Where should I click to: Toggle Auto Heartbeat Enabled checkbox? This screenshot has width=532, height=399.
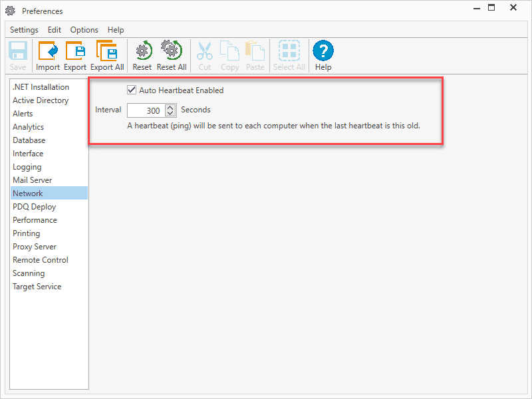[132, 90]
